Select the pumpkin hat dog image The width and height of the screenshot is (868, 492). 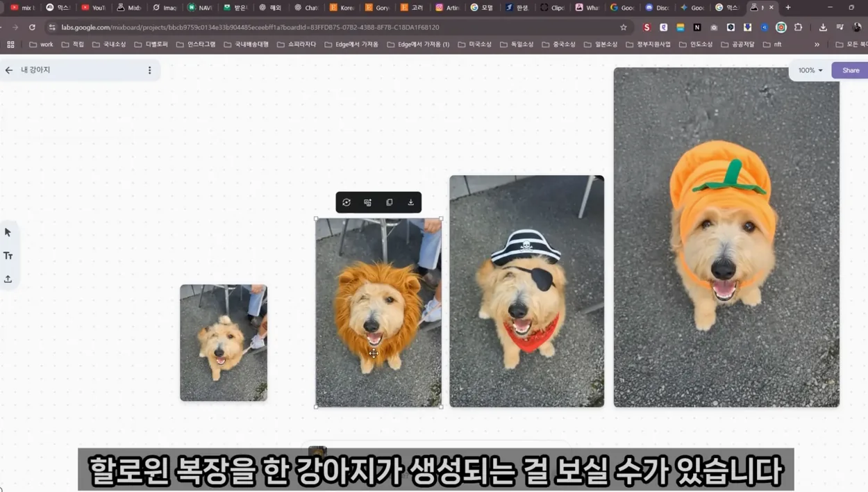point(726,237)
